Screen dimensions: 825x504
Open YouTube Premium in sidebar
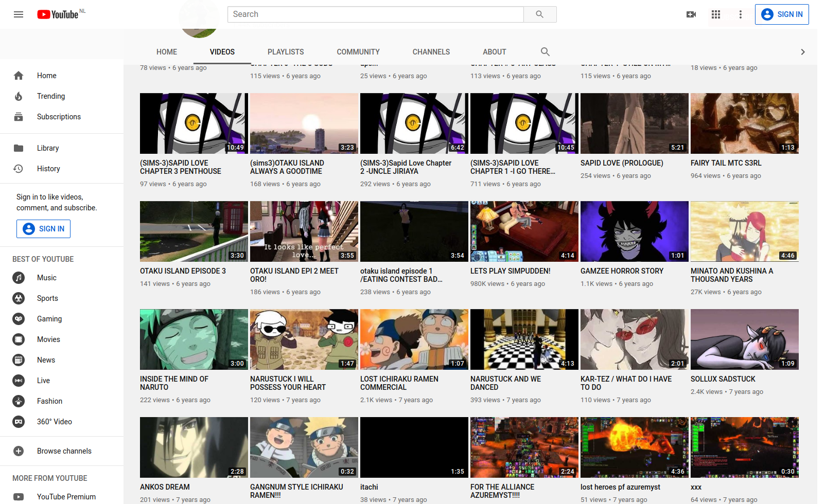point(62,497)
